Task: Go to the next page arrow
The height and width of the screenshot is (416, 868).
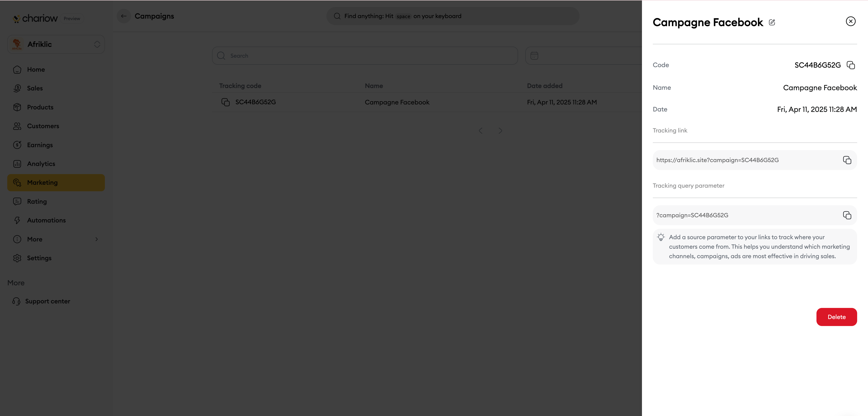Action: coord(500,131)
